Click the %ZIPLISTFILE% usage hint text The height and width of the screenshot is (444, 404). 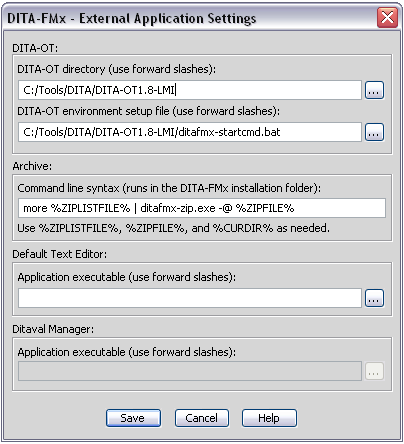173,228
